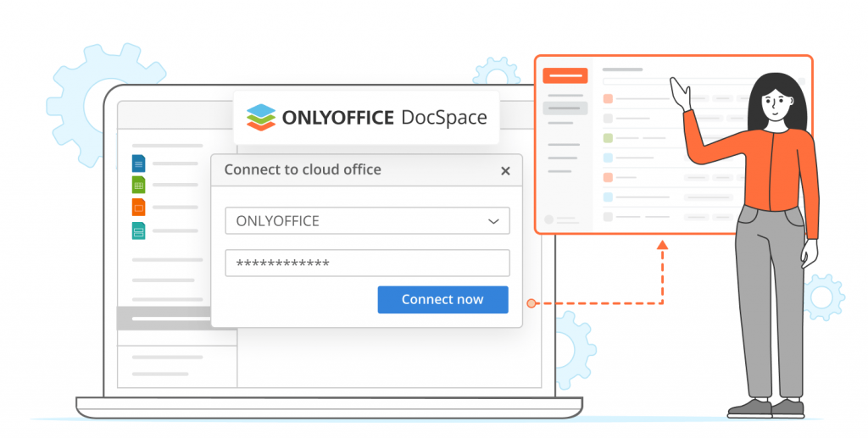Screen dimensions: 868x438
Task: Click the small gear icon beside the woman's legs
Action: coord(822,297)
